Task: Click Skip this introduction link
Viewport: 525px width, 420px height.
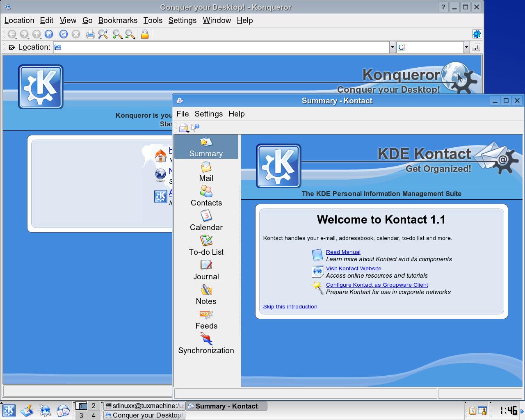Action: pos(290,306)
